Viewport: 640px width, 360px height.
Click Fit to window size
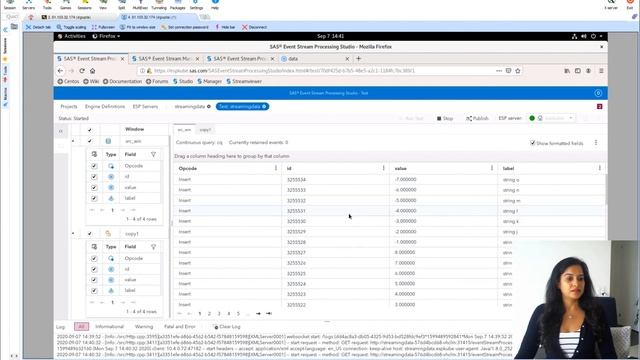click(x=138, y=27)
